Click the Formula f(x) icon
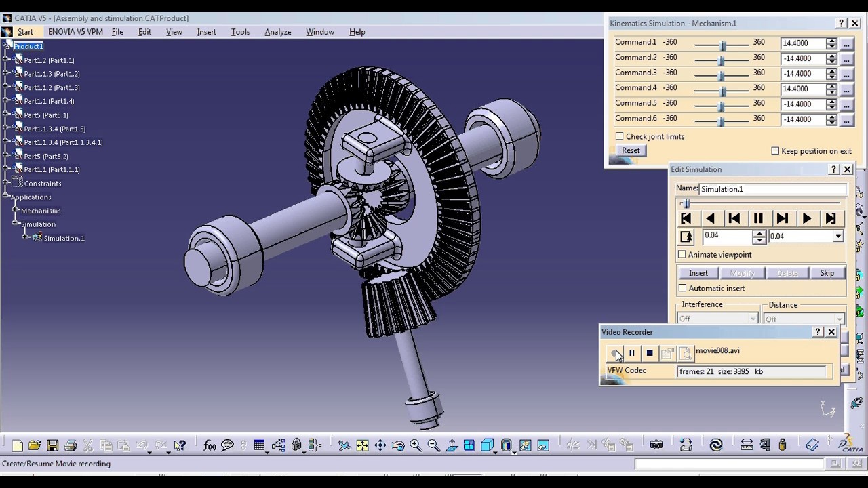Image resolution: width=868 pixels, height=488 pixels. [210, 445]
